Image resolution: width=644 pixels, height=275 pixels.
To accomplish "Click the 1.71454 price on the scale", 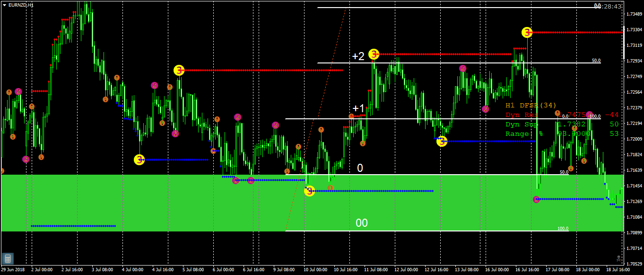I will [634, 186].
